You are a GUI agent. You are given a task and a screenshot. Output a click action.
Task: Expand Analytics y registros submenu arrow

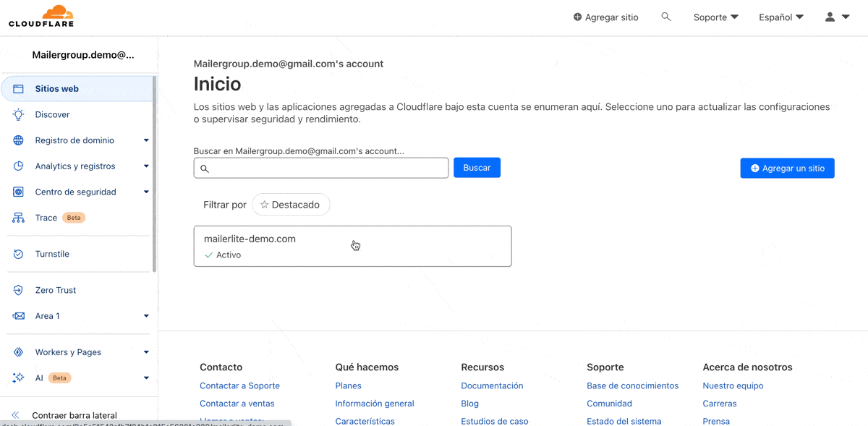[146, 166]
